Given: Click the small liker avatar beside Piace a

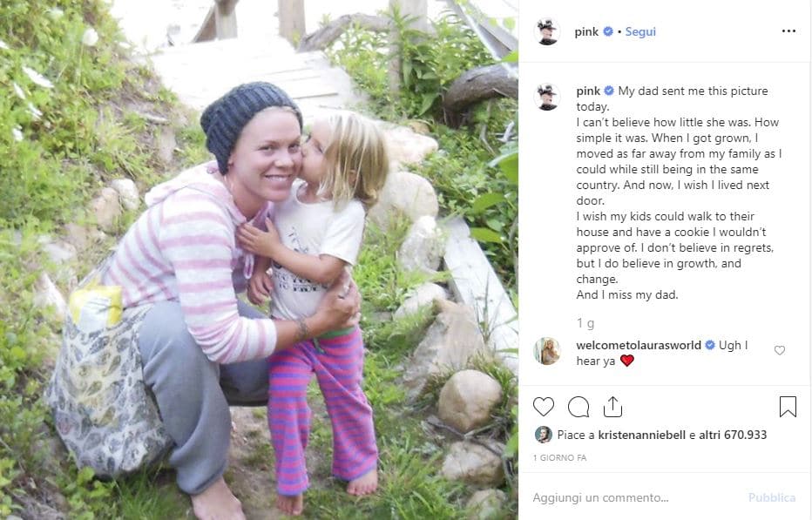Looking at the screenshot, I should (x=544, y=435).
